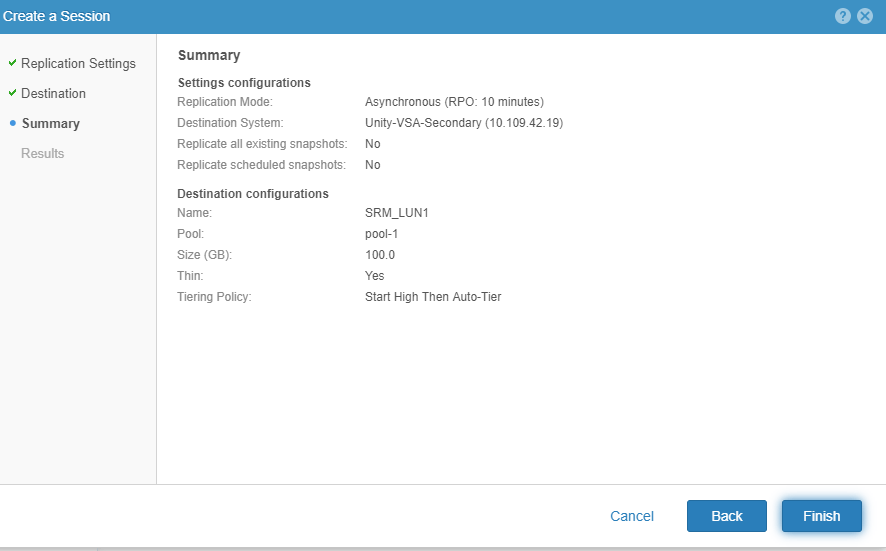Click the 100.0 size value
Screen dimensions: 886x551
click(x=380, y=255)
